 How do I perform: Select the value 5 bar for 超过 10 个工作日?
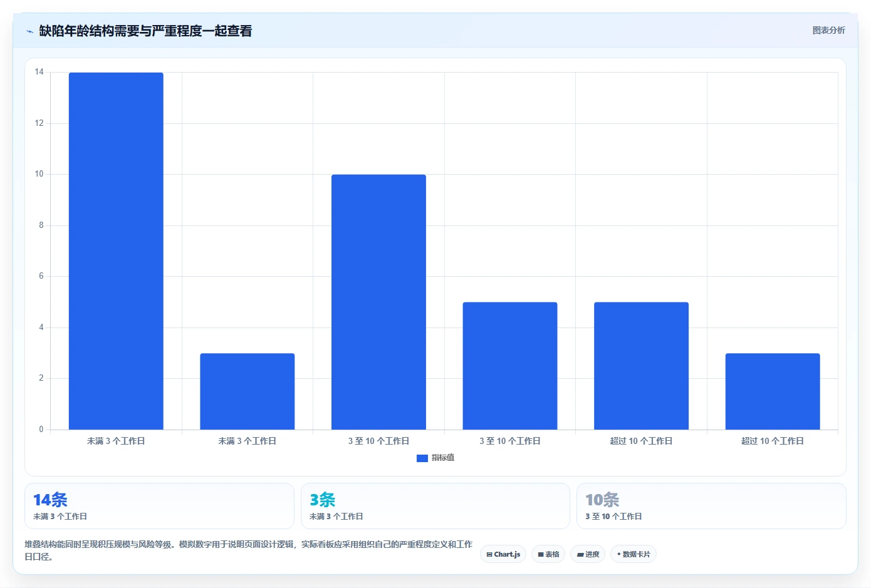coord(641,366)
